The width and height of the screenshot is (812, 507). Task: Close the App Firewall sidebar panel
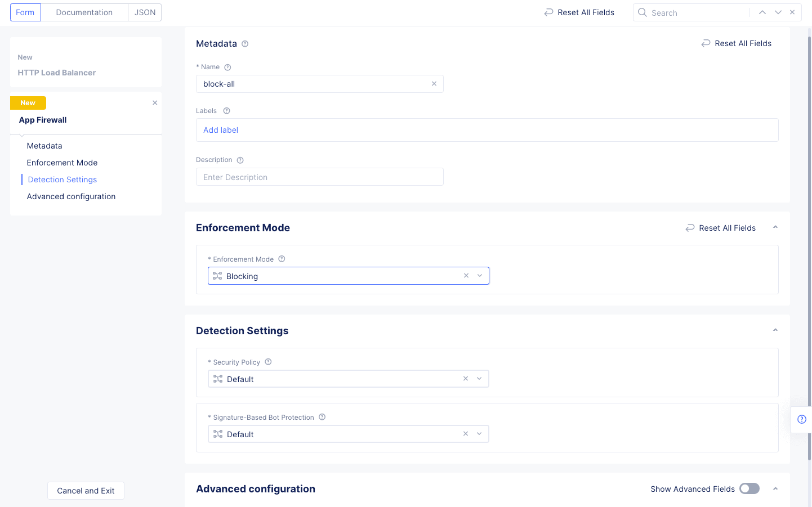point(155,103)
